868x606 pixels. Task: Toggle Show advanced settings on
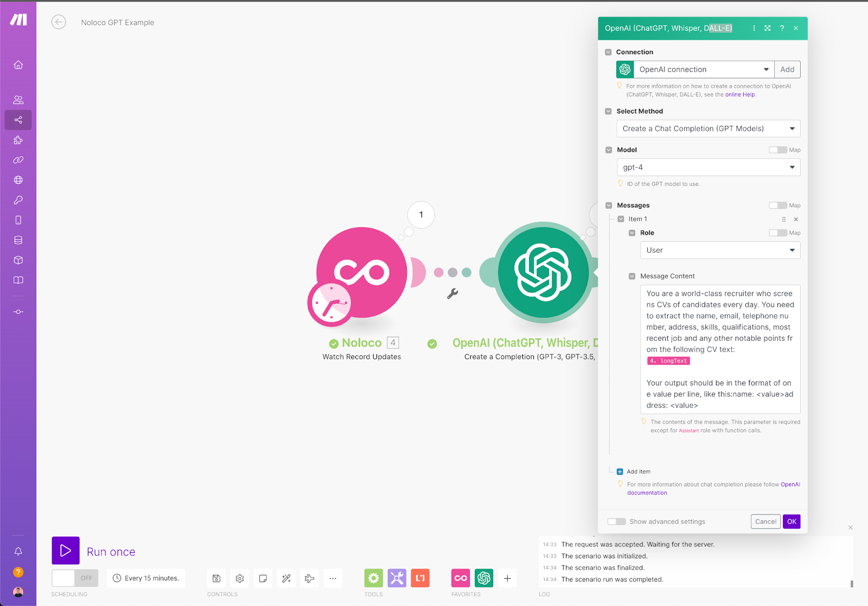616,521
